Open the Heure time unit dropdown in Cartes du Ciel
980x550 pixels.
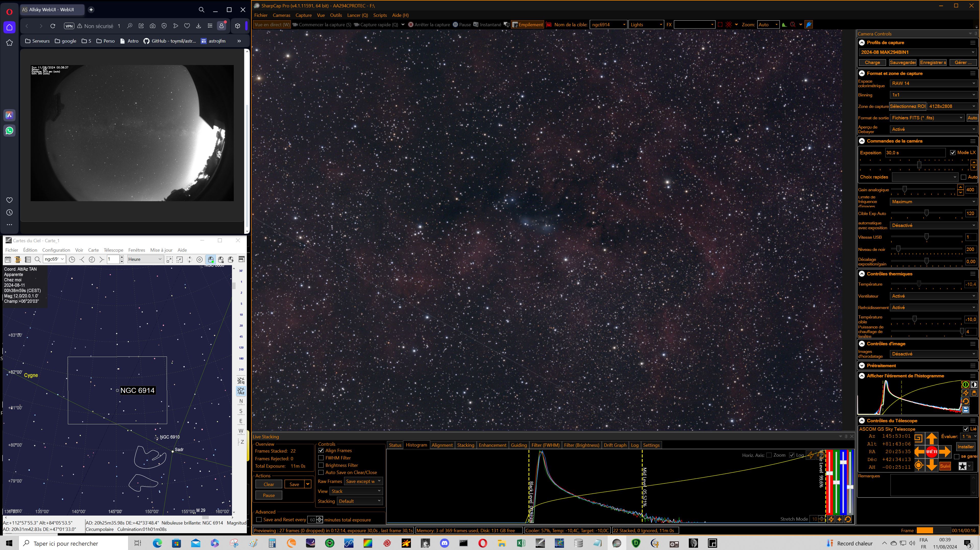(145, 260)
